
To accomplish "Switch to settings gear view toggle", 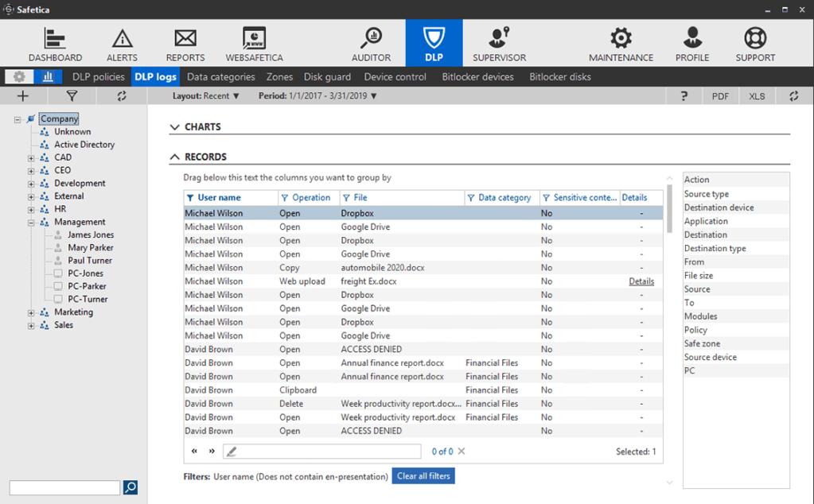I will tap(19, 77).
